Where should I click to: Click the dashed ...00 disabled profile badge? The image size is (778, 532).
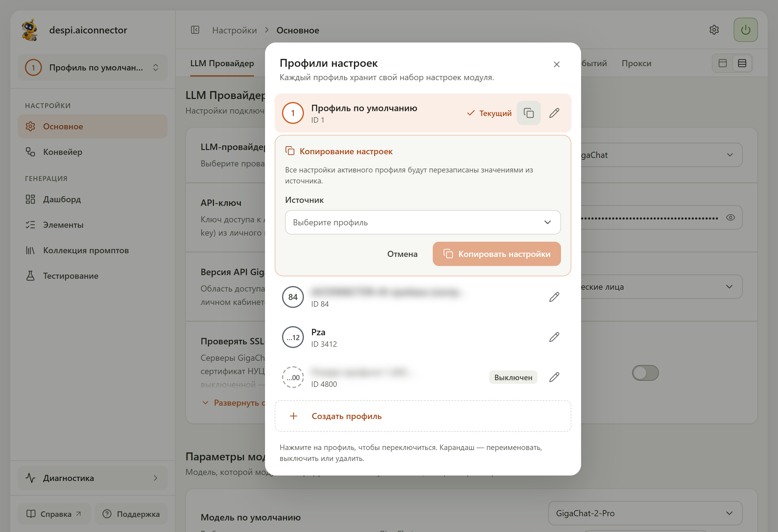[x=293, y=377]
